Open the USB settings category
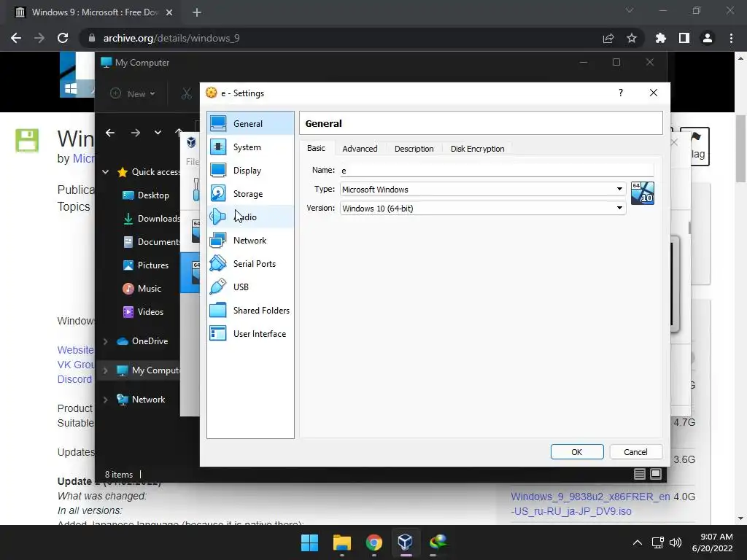 coord(250,287)
